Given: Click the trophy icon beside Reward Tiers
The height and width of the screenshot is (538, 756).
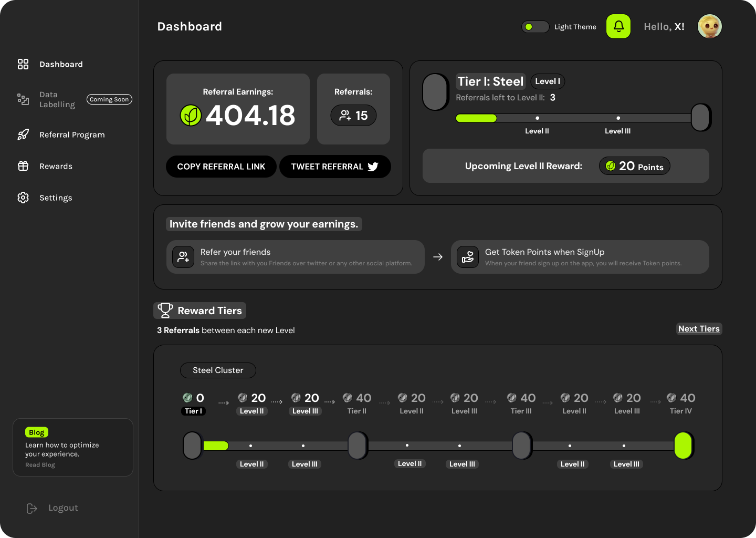Looking at the screenshot, I should point(165,310).
